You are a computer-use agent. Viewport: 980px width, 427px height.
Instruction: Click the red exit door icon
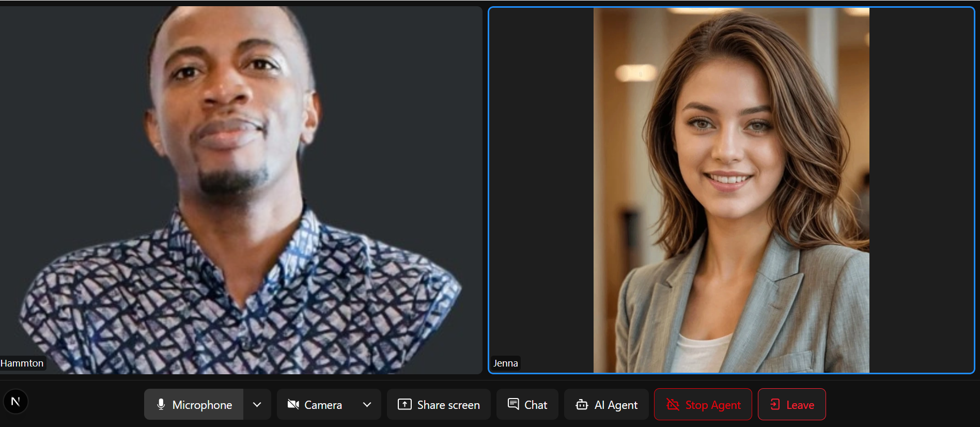(775, 404)
